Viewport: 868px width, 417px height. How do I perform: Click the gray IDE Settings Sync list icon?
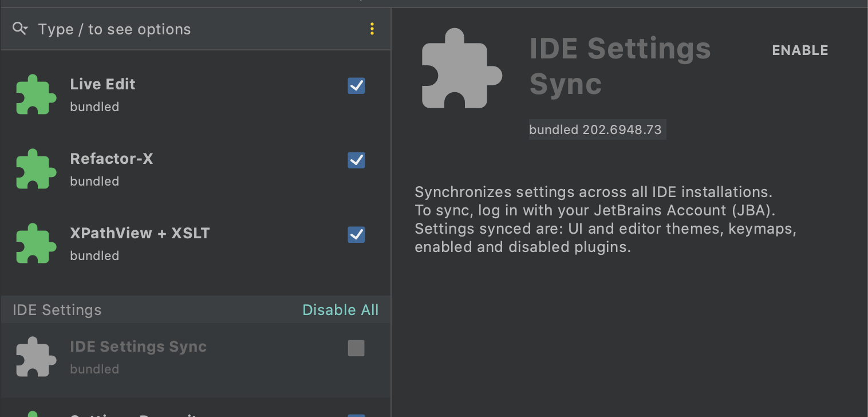pos(35,357)
